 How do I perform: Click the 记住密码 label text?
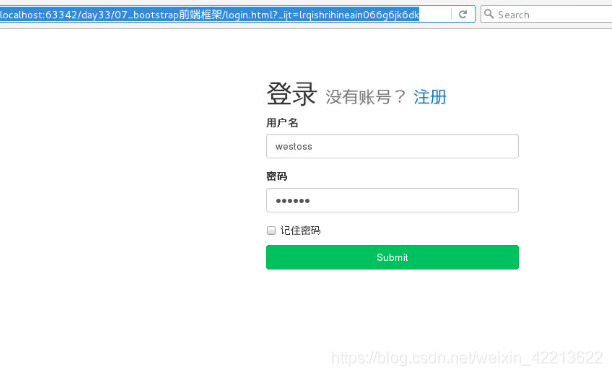pos(300,230)
